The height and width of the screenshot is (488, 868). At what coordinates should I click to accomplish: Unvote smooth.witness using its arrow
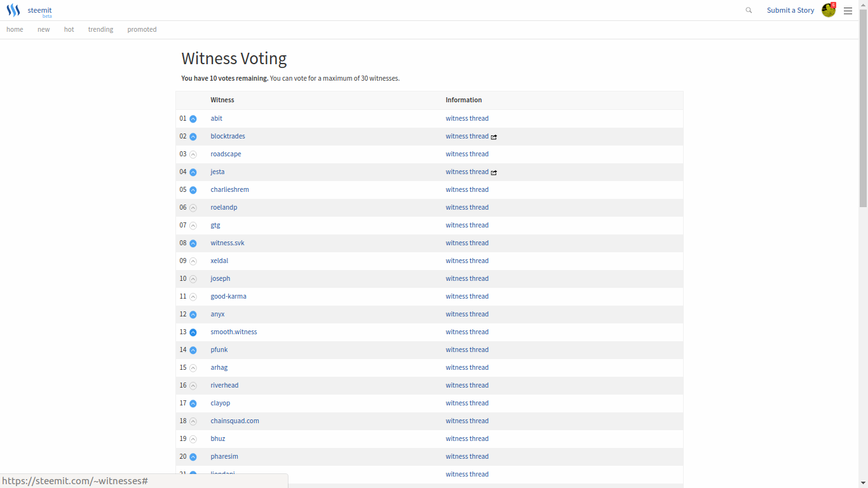tap(193, 332)
